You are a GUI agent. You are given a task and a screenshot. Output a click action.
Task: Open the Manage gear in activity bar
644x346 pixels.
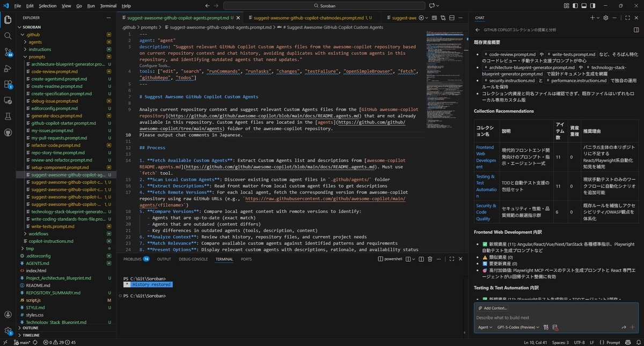[x=8, y=331]
